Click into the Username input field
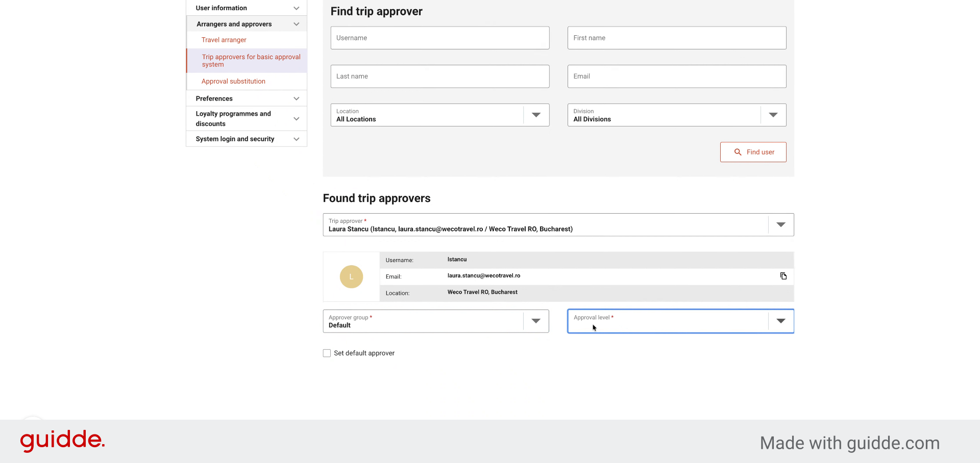 440,38
